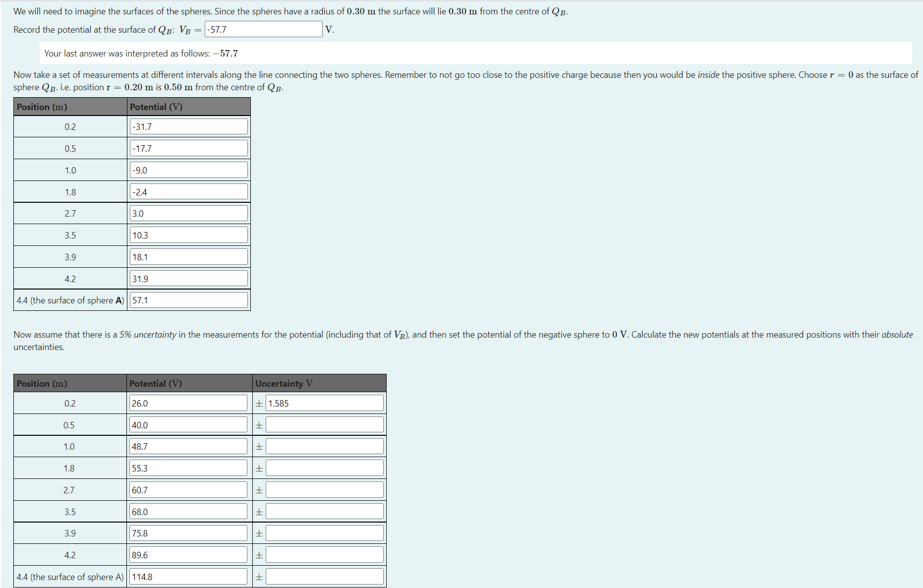Focus the potential field containing -9.0
The image size is (923, 588).
189,170
